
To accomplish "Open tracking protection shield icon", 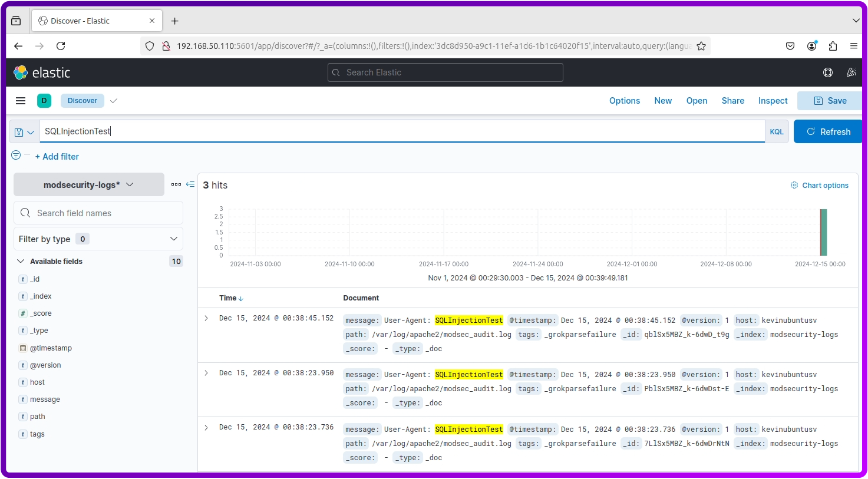I will 150,46.
